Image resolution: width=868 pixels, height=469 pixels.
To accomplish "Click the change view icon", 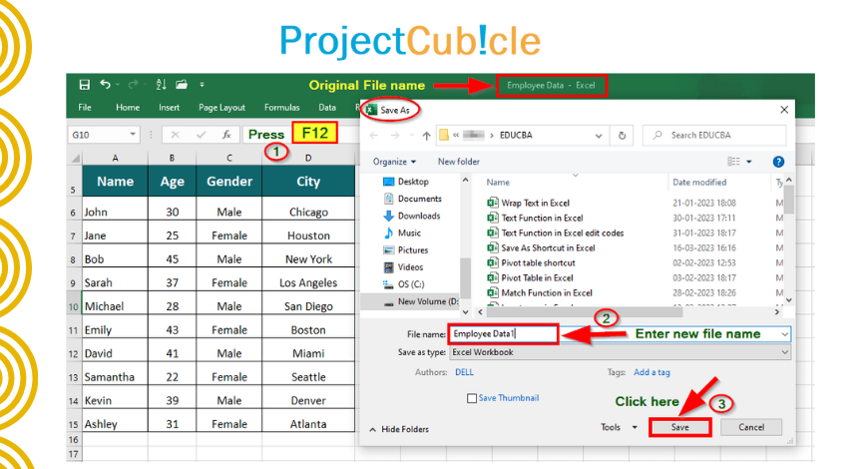I will (733, 161).
